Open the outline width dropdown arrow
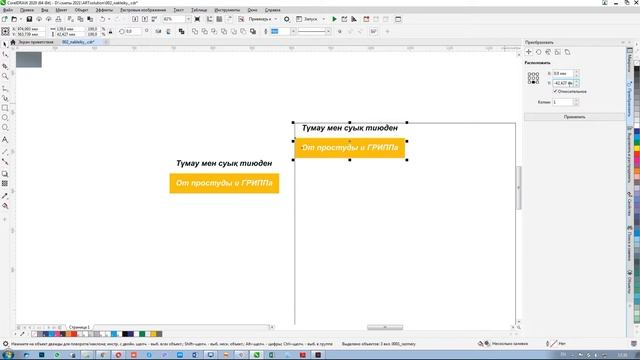 (293, 31)
